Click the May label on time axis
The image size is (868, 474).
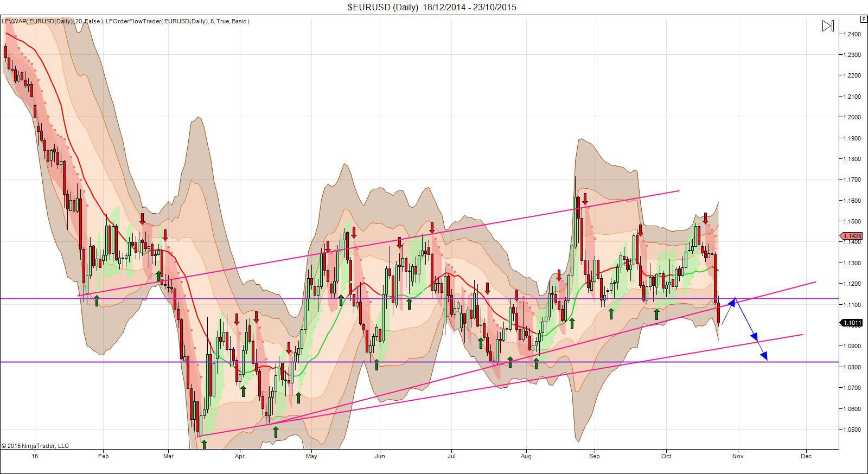point(311,456)
